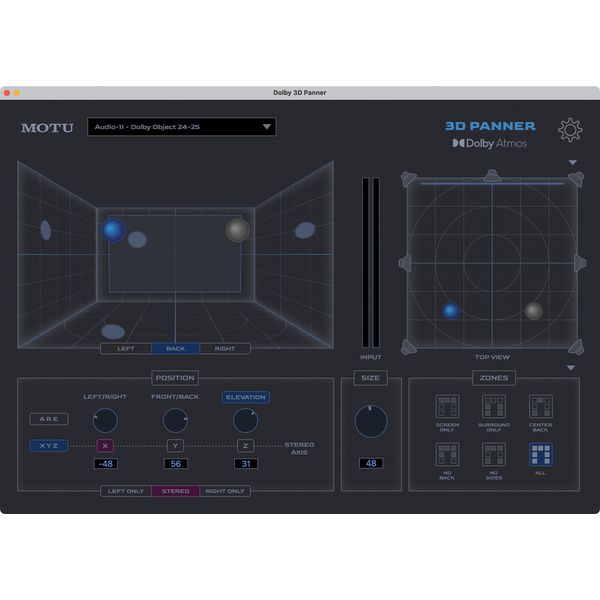Click the bottom-right corner speaker in Top View

[x=576, y=347]
